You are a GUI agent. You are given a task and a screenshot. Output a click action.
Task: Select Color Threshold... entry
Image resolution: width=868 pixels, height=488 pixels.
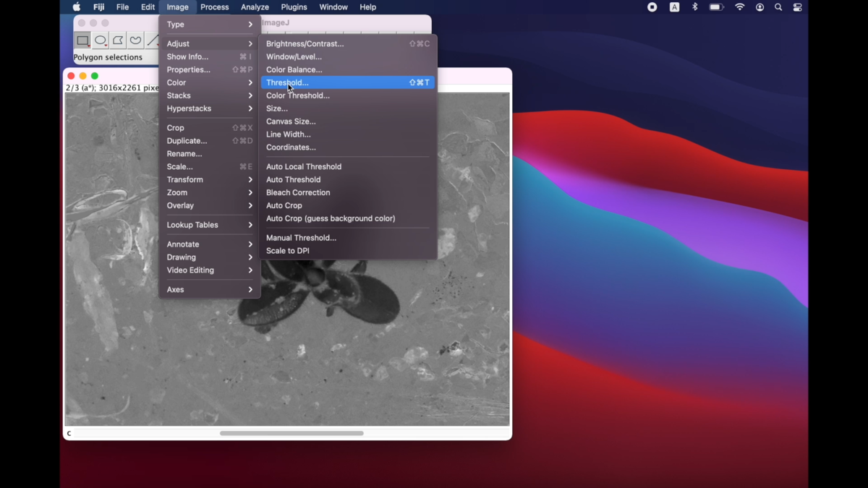coord(348,95)
